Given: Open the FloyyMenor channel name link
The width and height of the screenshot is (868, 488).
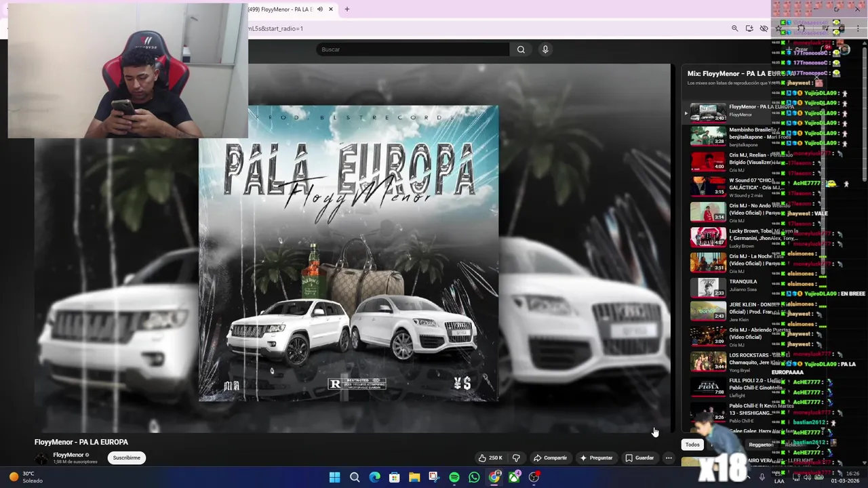Looking at the screenshot, I should tap(68, 455).
